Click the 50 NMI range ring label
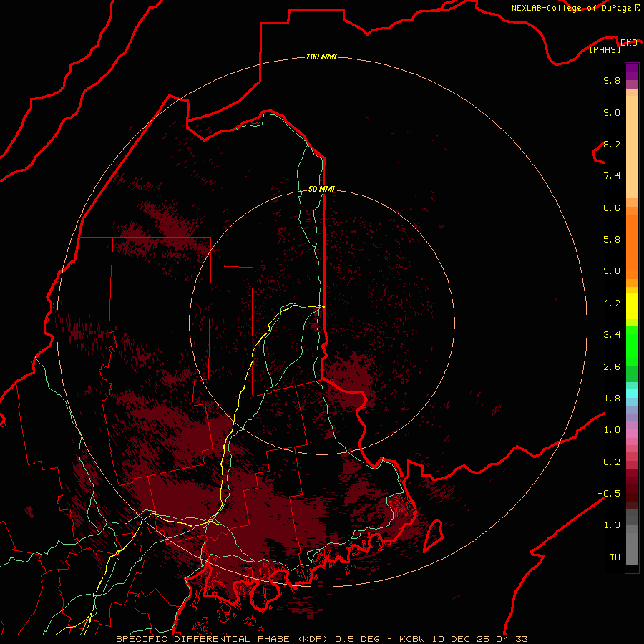The width and height of the screenshot is (644, 644). click(x=321, y=189)
